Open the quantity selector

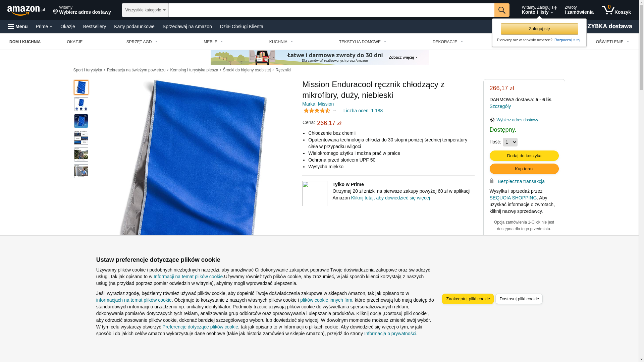[x=510, y=142]
